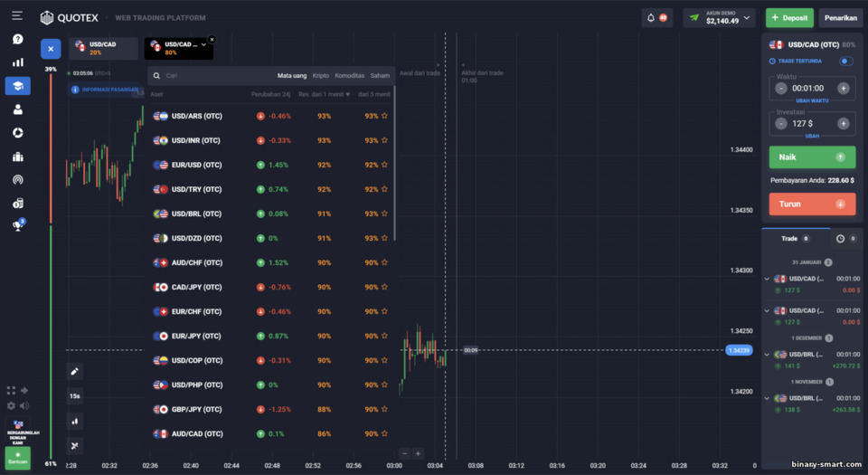Click the asset search Cari field
The image size is (868, 475).
pyautogui.click(x=211, y=75)
